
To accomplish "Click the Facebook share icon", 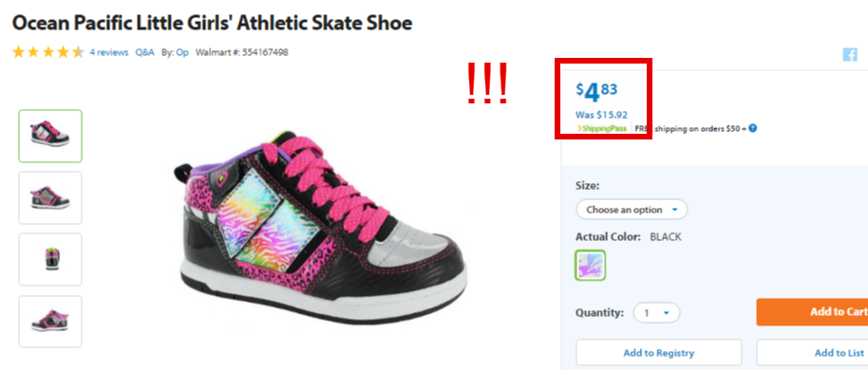I will coord(850,54).
